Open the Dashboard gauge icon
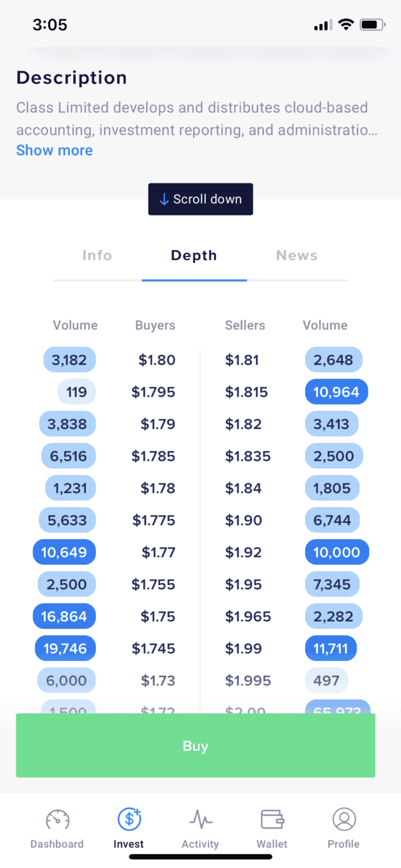This screenshot has height=868, width=401. pos(57,819)
